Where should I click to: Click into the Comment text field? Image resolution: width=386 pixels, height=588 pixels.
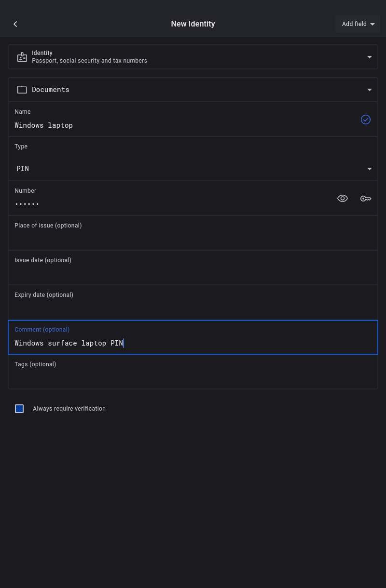pos(193,343)
